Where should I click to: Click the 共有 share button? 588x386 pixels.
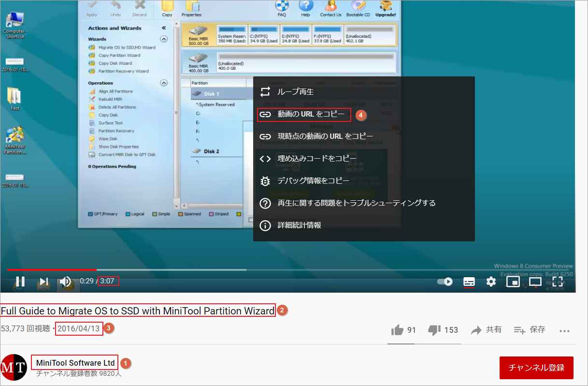pos(486,330)
